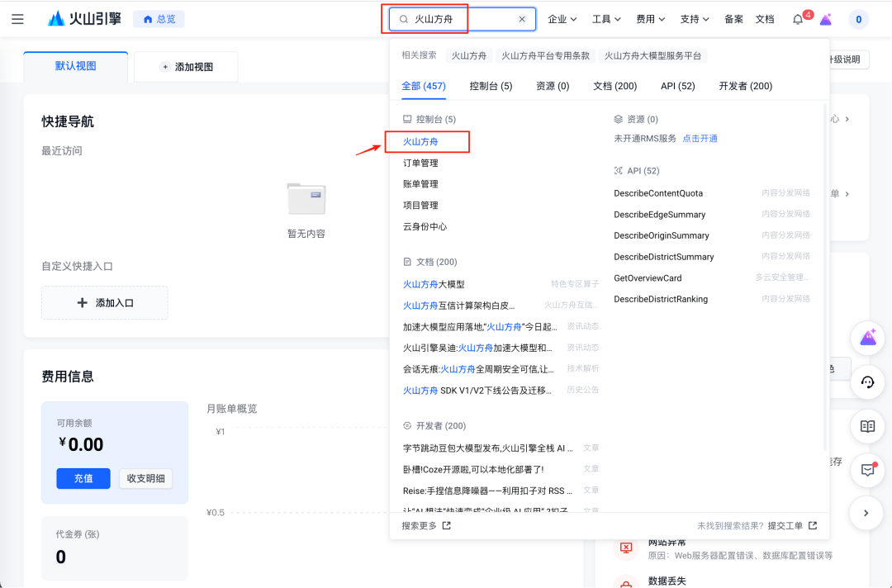892x588 pixels.
Task: Open the hamburger navigation menu
Action: click(17, 19)
